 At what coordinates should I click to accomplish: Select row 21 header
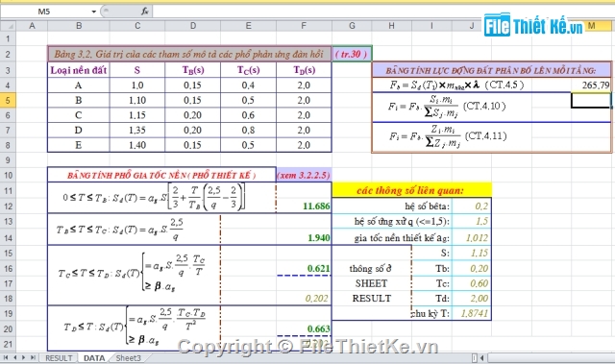pyautogui.click(x=8, y=344)
